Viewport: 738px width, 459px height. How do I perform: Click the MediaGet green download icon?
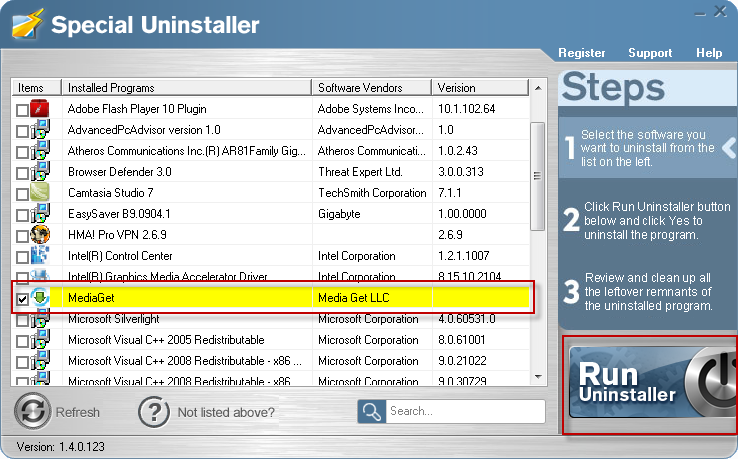(40, 298)
